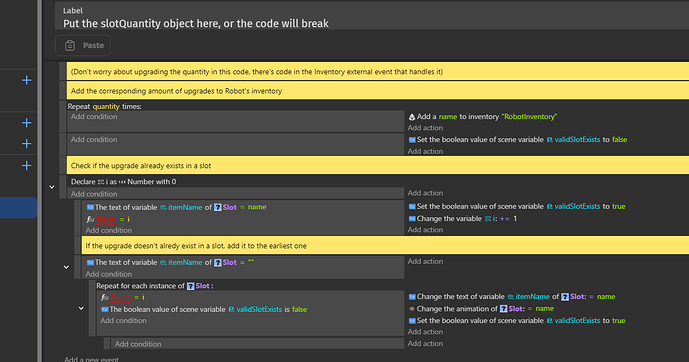This screenshot has height=362, width=689.
Task: Click the 'quantity' parameter in Repeat times
Action: click(106, 106)
